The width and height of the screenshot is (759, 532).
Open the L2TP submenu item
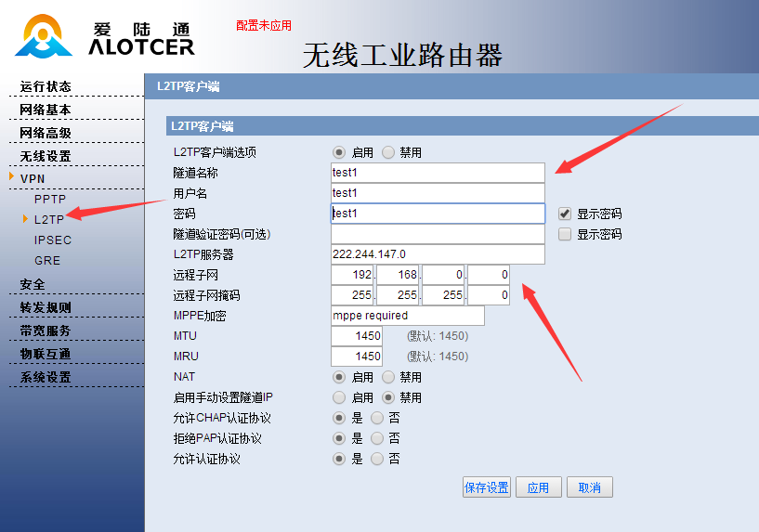click(48, 220)
